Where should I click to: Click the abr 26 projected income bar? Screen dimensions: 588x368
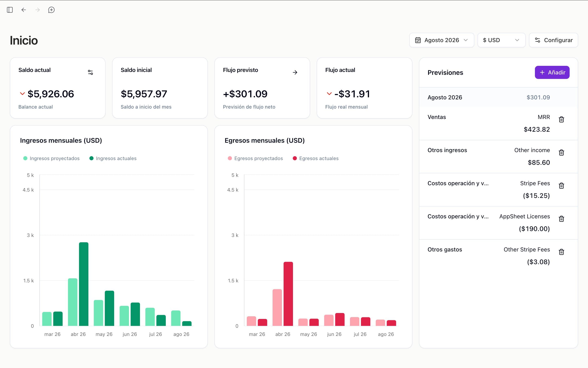[73, 302]
